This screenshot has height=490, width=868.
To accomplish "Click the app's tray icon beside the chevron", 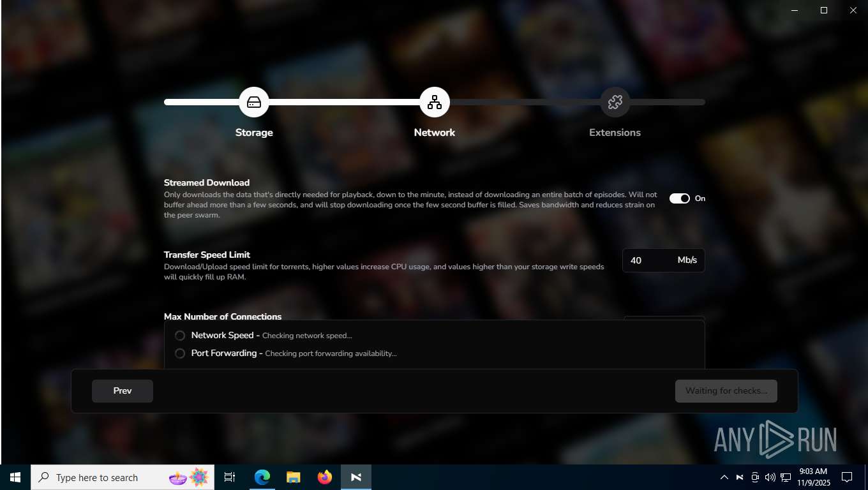I will coord(740,477).
